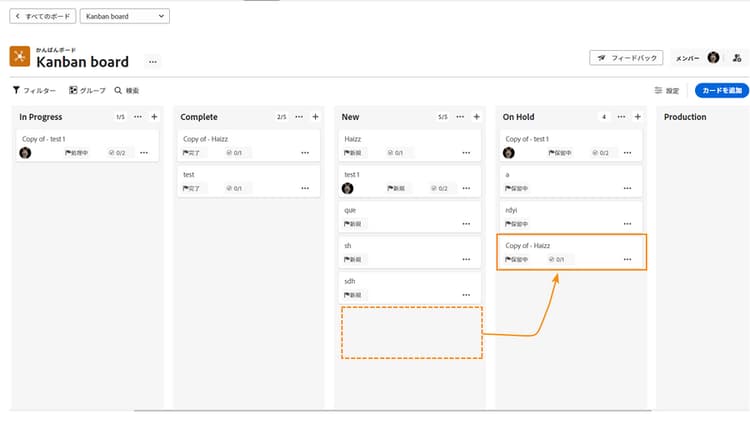Open the Kanban board title options menu
The width and height of the screenshot is (750, 429).
(x=152, y=62)
